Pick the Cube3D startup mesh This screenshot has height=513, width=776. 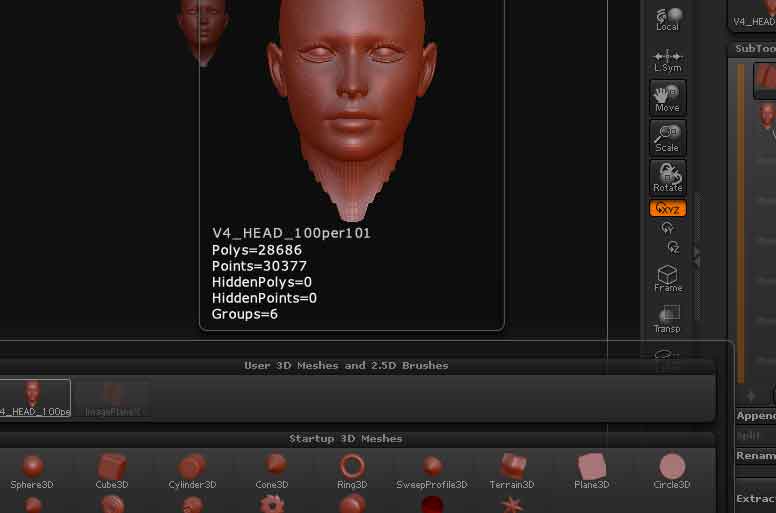pyautogui.click(x=112, y=471)
